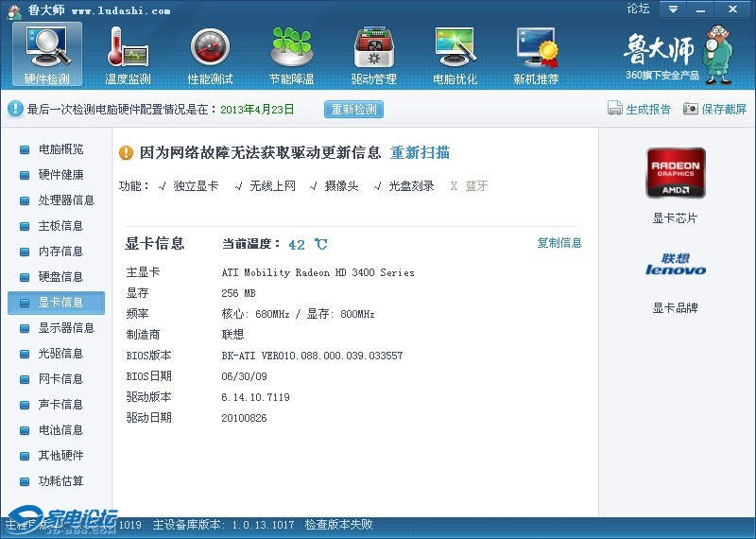The height and width of the screenshot is (539, 756).
Task: Click 生成报告 to generate a report
Action: click(640, 110)
